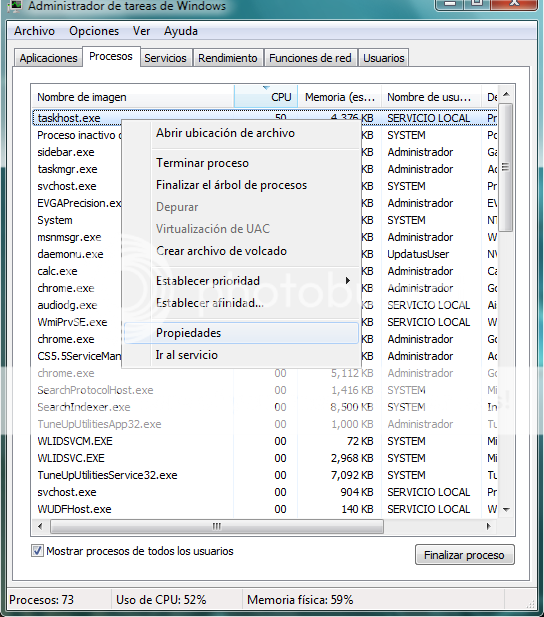The image size is (544, 617).
Task: Click the 8,500 KB memory value
Action: (x=352, y=407)
